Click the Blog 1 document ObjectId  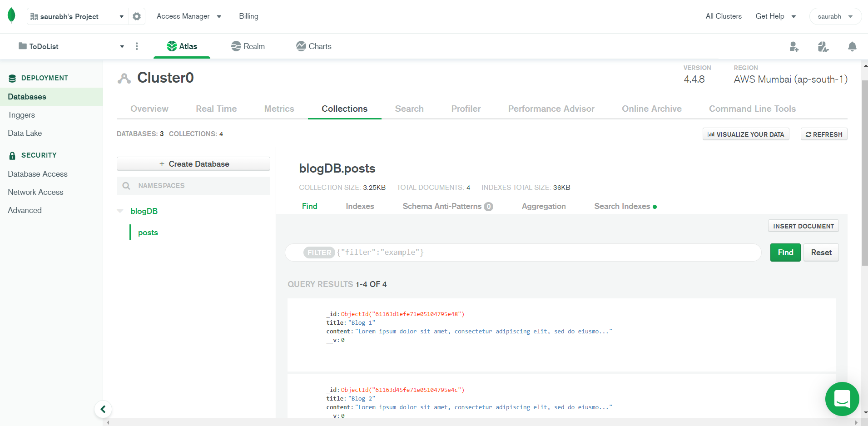click(x=402, y=314)
